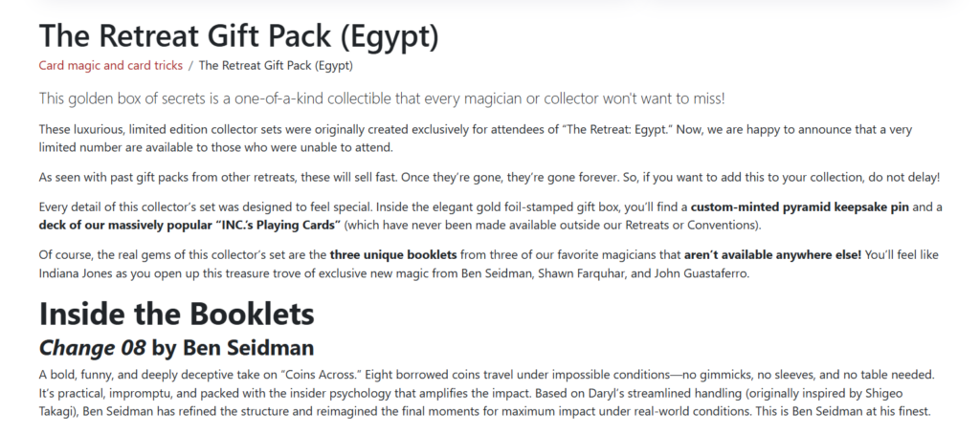Click the breadcrumb slash separator
980x434 pixels.
[190, 66]
